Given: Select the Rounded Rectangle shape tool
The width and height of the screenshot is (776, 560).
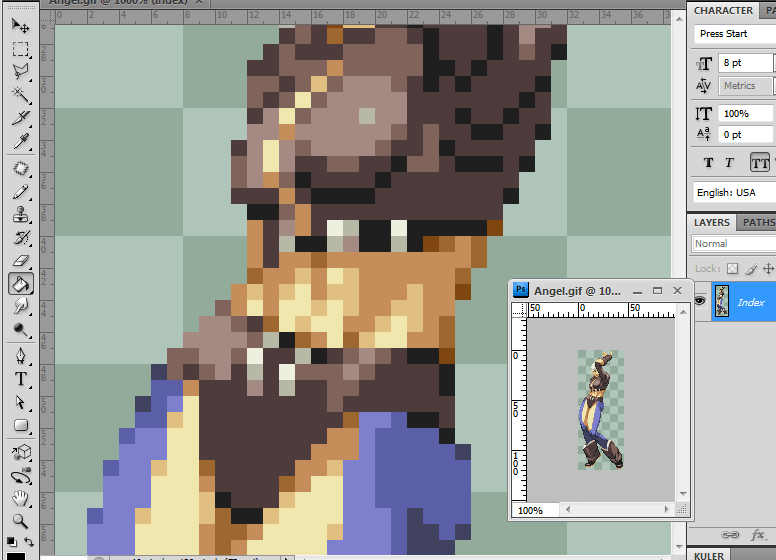Looking at the screenshot, I should (20, 425).
